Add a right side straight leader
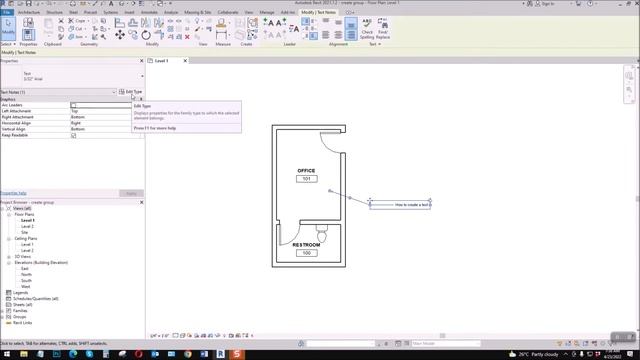This screenshot has width=640, height=360. coord(280,22)
